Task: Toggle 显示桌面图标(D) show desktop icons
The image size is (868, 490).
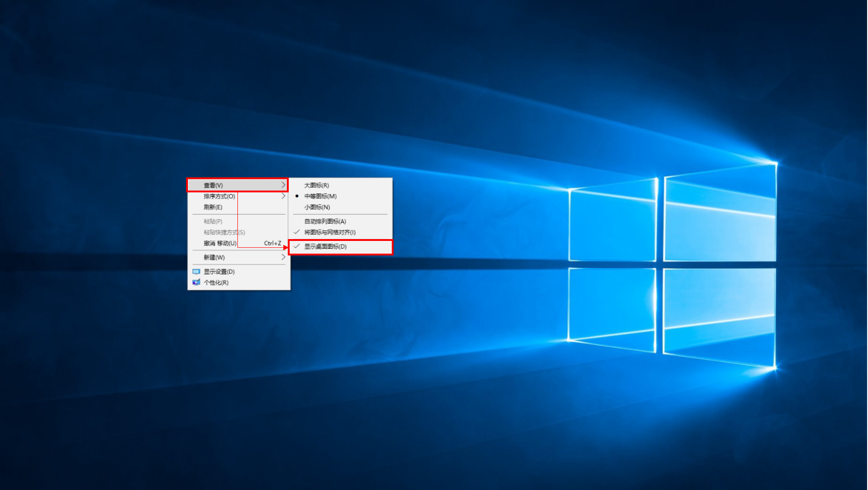Action: click(340, 246)
